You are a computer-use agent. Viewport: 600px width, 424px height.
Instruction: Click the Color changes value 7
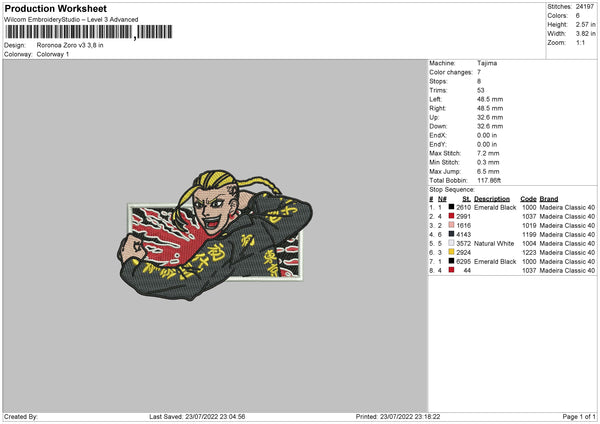coord(479,72)
